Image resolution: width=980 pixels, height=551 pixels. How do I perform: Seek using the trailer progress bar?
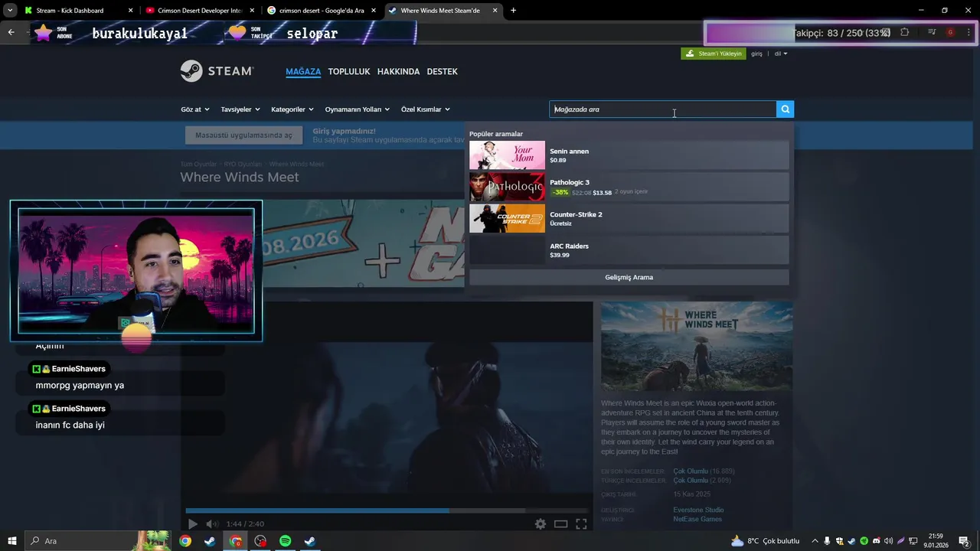click(x=387, y=510)
